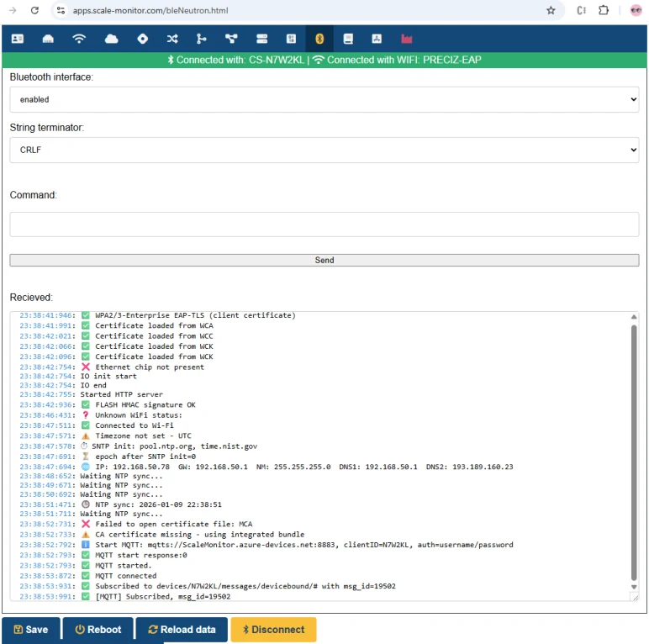Viewport: 649px width, 644px height.
Task: Bookmark this page with the star
Action: pos(551,10)
